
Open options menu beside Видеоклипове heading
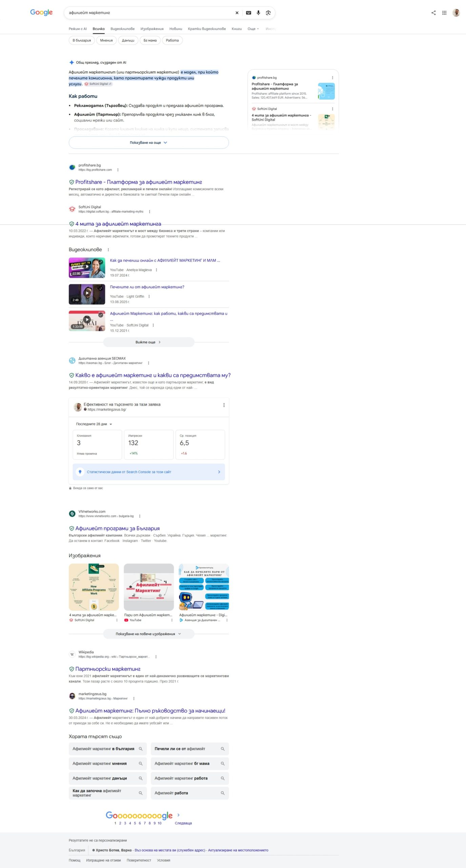108,250
